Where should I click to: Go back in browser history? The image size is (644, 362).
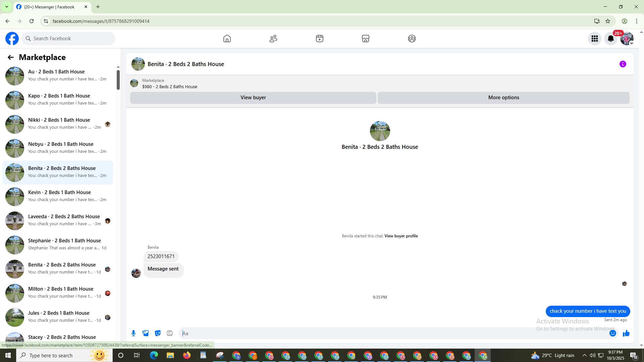7,21
